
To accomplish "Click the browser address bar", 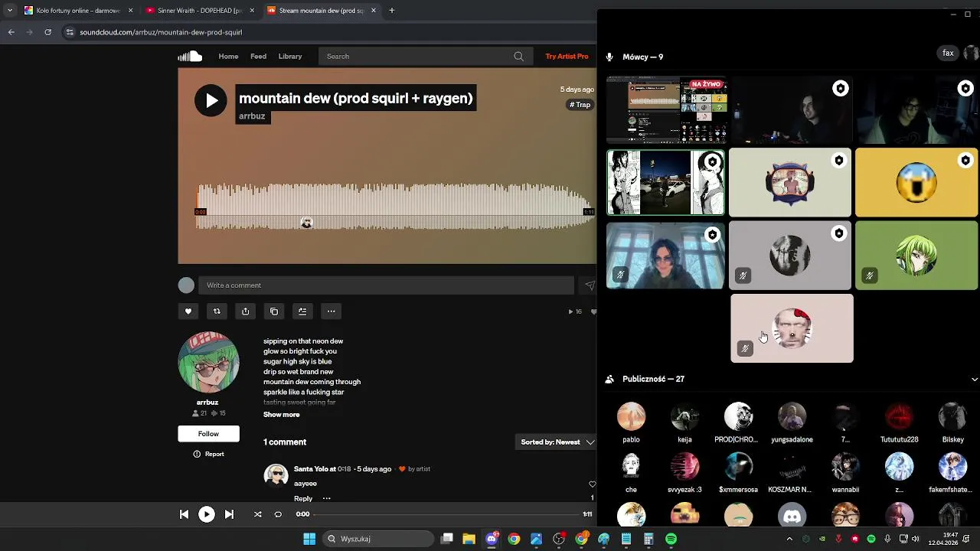I will [x=329, y=32].
